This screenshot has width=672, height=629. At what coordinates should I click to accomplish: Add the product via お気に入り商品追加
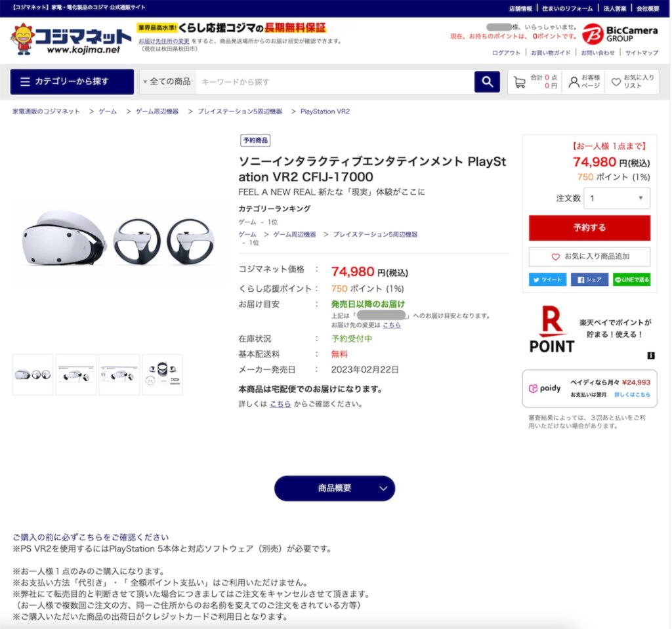tap(589, 256)
